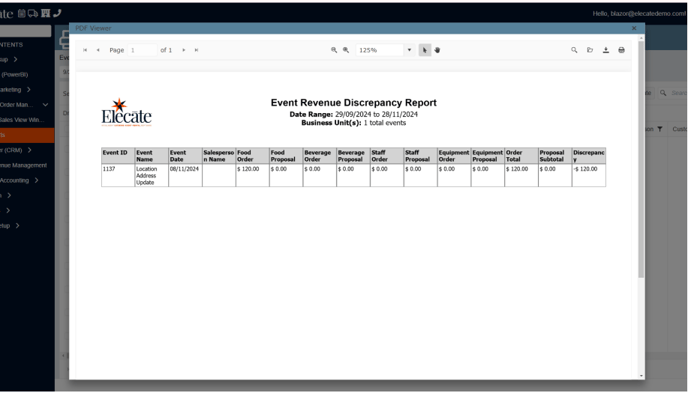This screenshot has height=393, width=688.
Task: Click the phone icon in header
Action: point(57,13)
